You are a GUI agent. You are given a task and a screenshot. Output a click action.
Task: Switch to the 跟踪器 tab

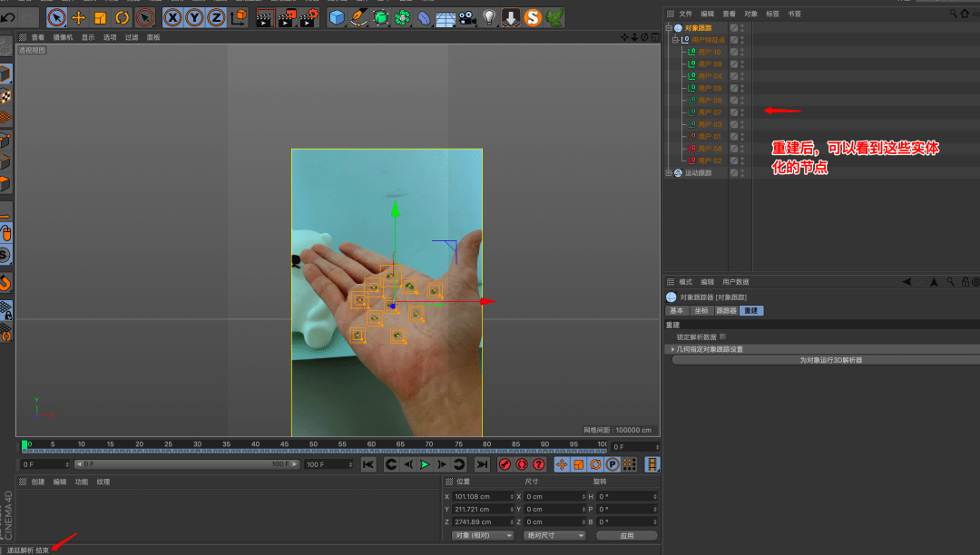(x=726, y=310)
